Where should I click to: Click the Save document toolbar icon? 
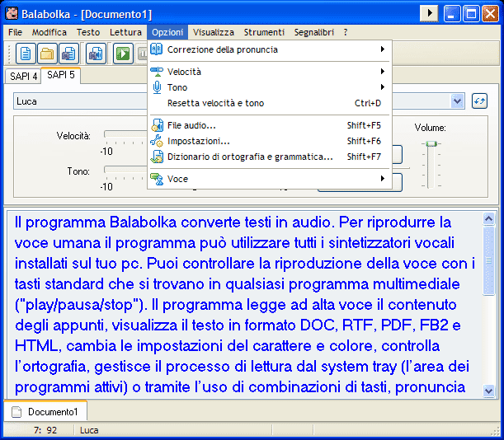point(68,54)
